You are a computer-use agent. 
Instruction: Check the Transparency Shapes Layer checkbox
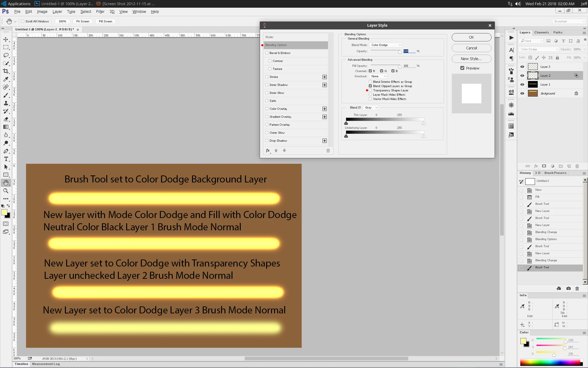click(370, 90)
